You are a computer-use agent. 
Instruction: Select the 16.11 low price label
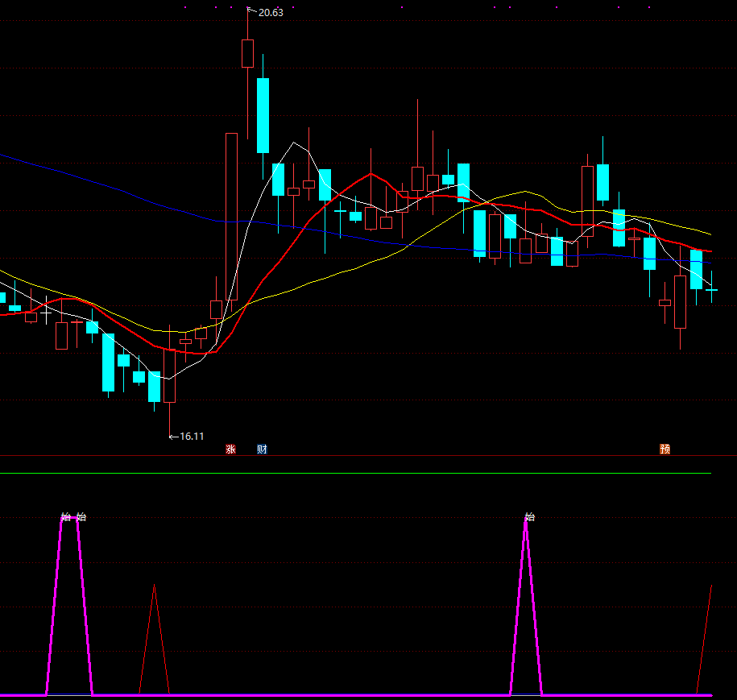192,437
